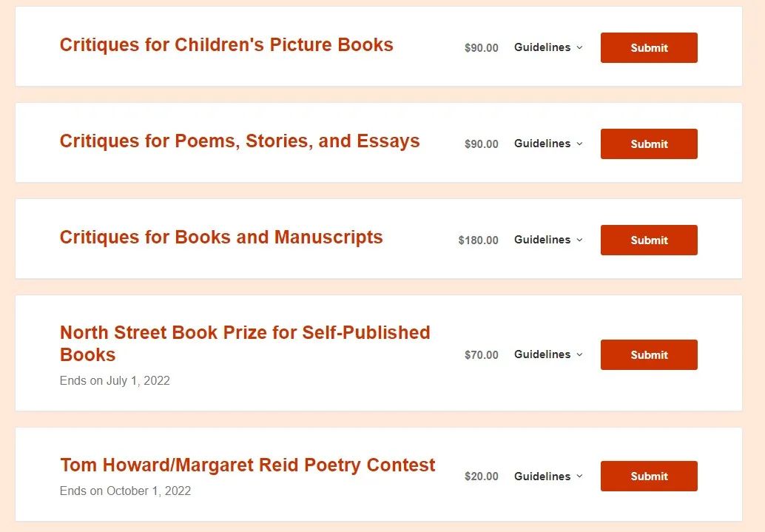This screenshot has width=765, height=532.
Task: Expand Guidelines for Tom Howard Poetry Contest
Action: coord(548,477)
